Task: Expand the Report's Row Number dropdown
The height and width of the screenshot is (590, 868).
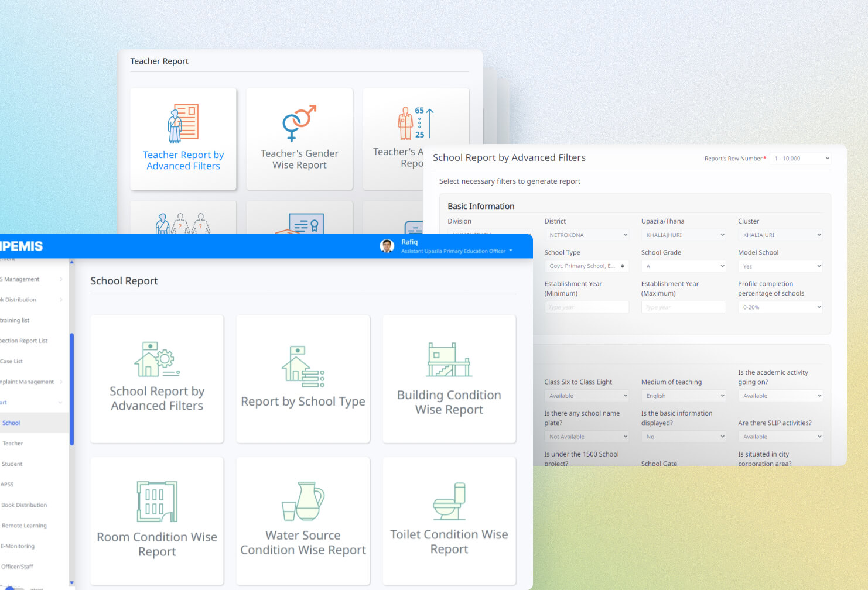Action: pyautogui.click(x=800, y=159)
